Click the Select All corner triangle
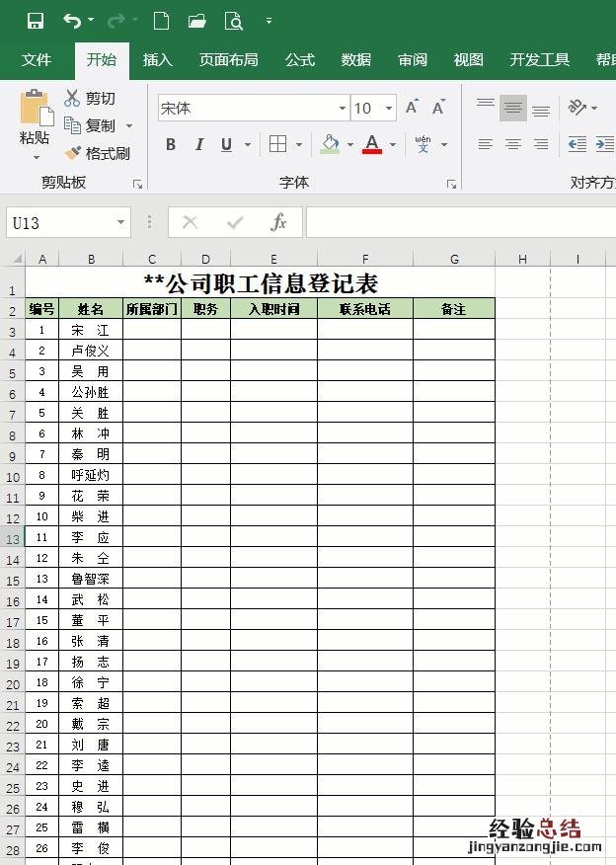Screen dimensions: 616x865 click(17, 258)
